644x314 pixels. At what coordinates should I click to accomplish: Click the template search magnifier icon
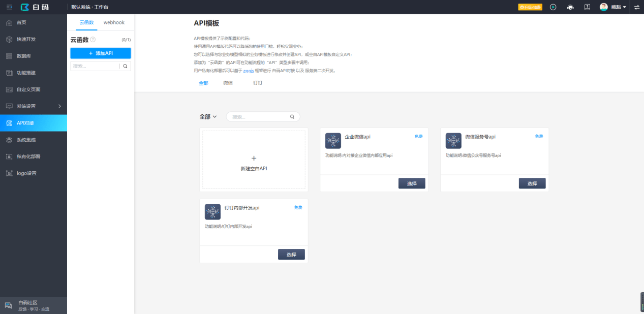point(292,116)
